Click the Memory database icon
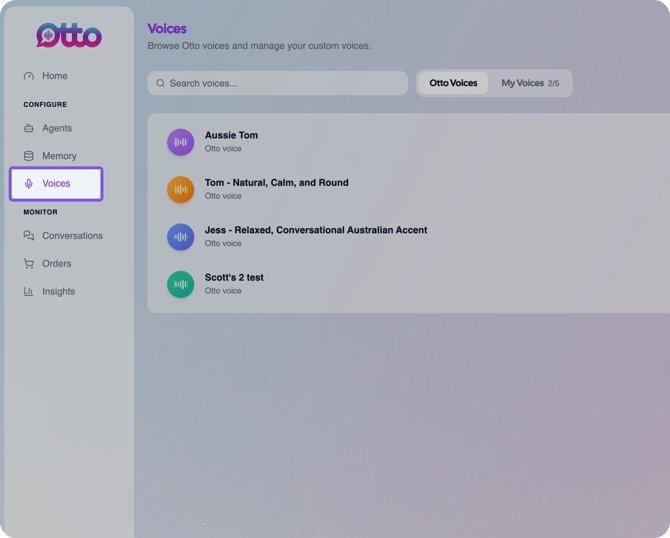This screenshot has height=538, width=670. pos(29,156)
